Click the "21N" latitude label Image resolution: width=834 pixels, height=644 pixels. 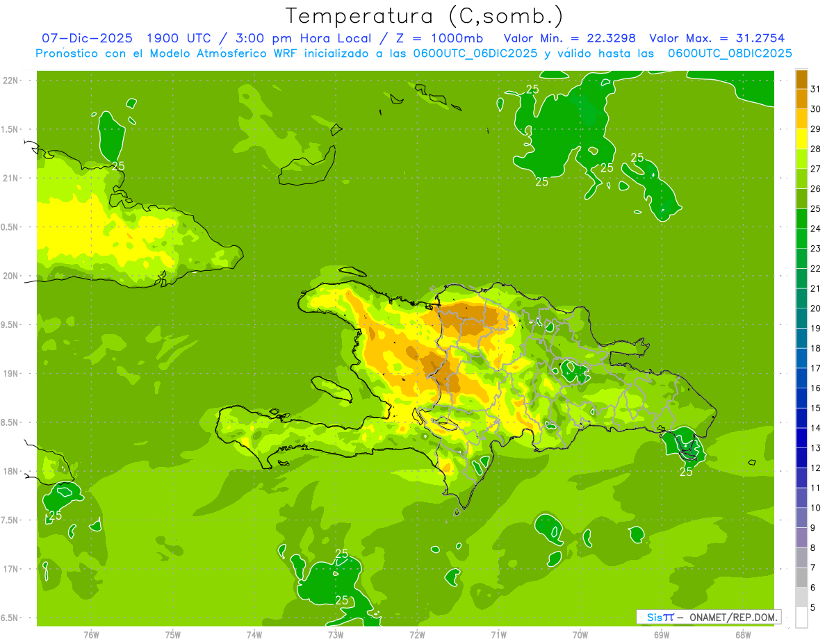pos(10,178)
